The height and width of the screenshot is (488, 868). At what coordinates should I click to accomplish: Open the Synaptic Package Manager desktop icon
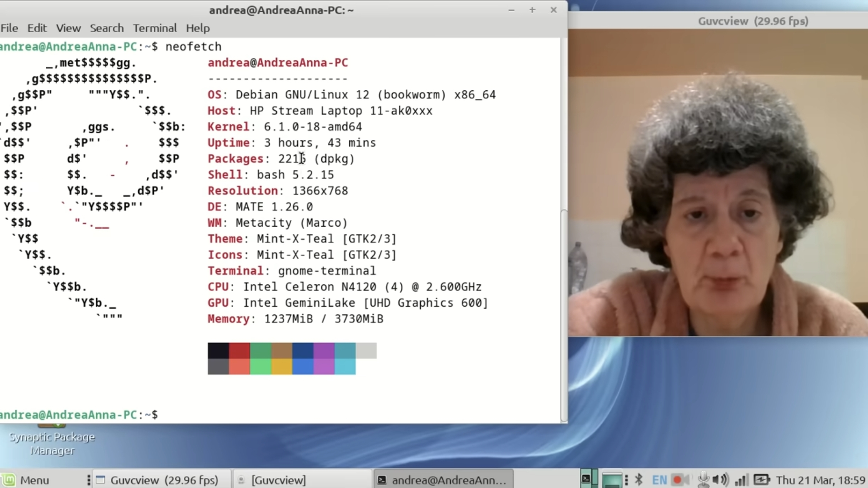click(52, 441)
